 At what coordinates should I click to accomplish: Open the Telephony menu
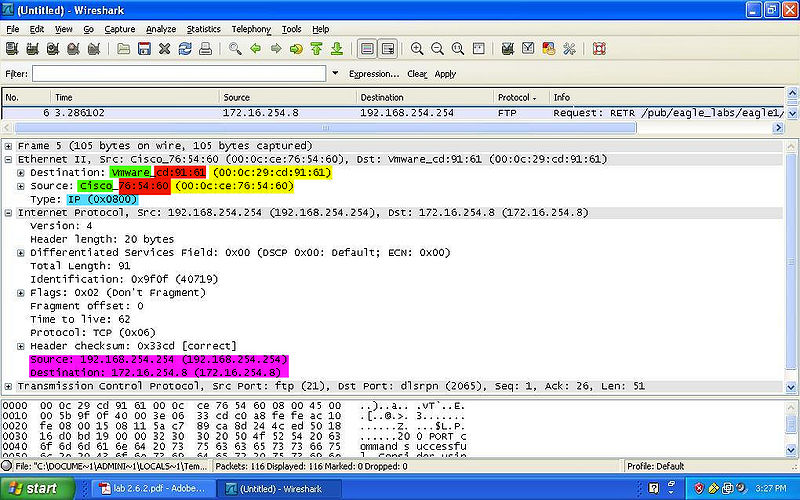pos(251,29)
